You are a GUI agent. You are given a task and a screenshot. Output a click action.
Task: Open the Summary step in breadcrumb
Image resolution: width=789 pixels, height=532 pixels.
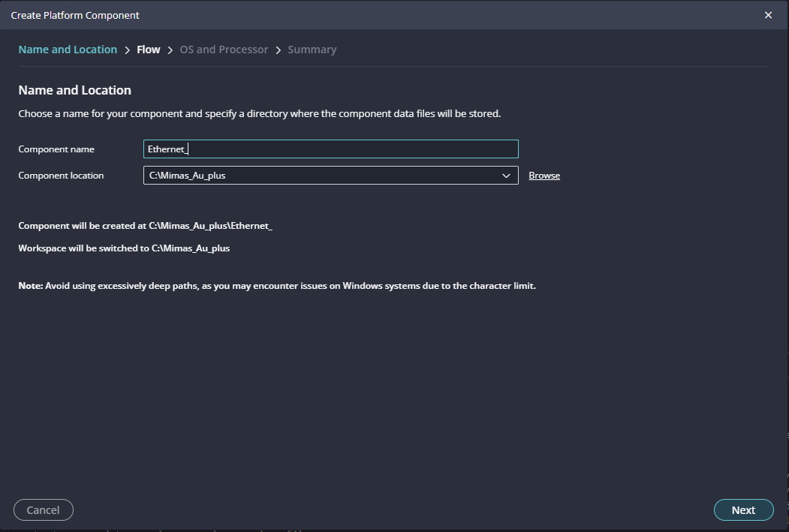pos(312,50)
